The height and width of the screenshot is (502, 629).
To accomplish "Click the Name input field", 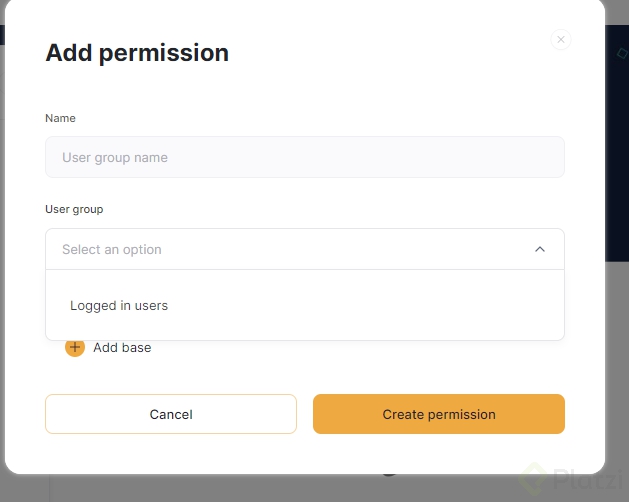I will pyautogui.click(x=304, y=157).
